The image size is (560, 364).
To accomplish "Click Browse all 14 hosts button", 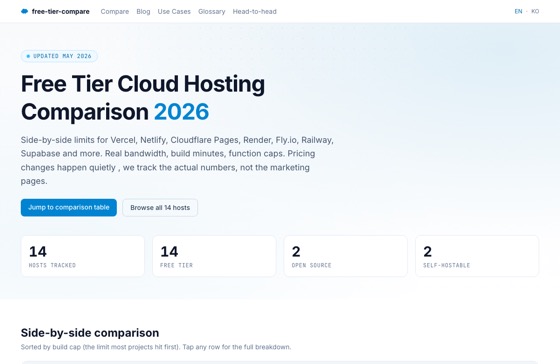I will click(160, 208).
